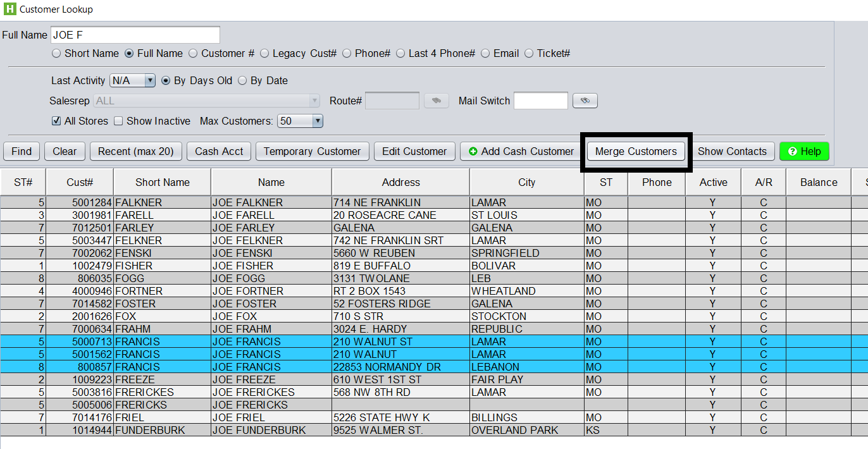The image size is (868, 449).
Task: Select the Last 4 Phone# search option
Action: click(400, 54)
